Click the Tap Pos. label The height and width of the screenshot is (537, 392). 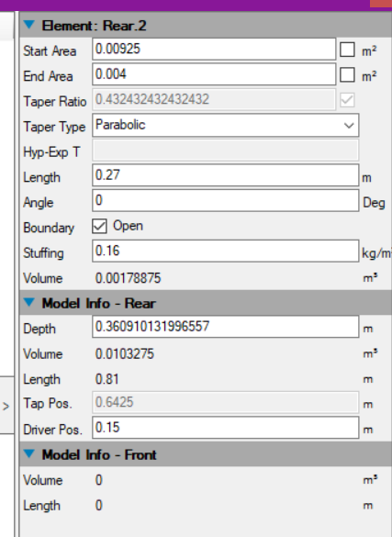[48, 403]
